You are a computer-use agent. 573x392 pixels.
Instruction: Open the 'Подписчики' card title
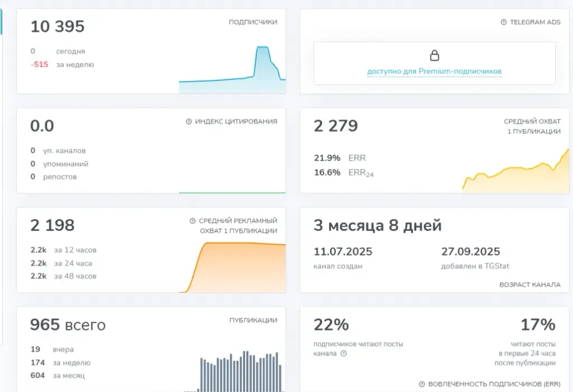point(253,22)
